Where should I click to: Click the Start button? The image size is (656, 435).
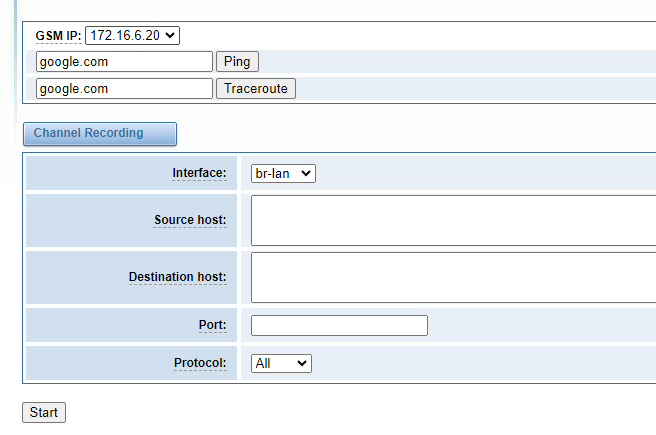coord(44,412)
